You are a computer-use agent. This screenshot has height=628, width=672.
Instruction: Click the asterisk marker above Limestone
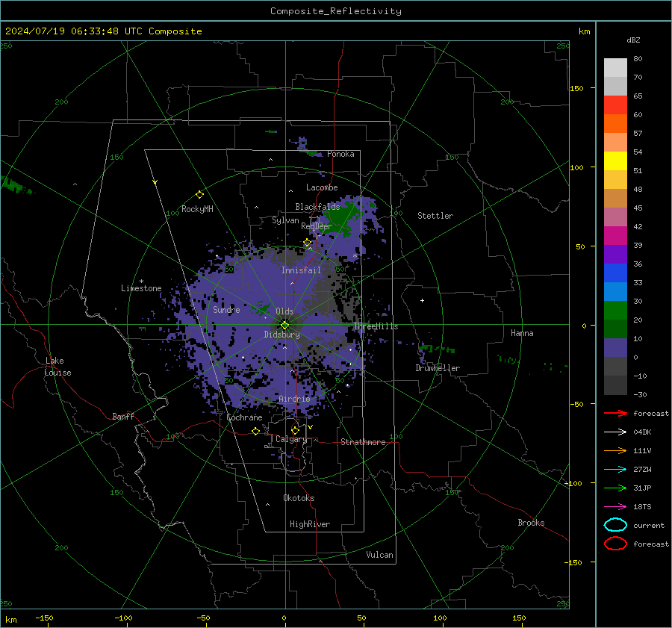(x=141, y=282)
